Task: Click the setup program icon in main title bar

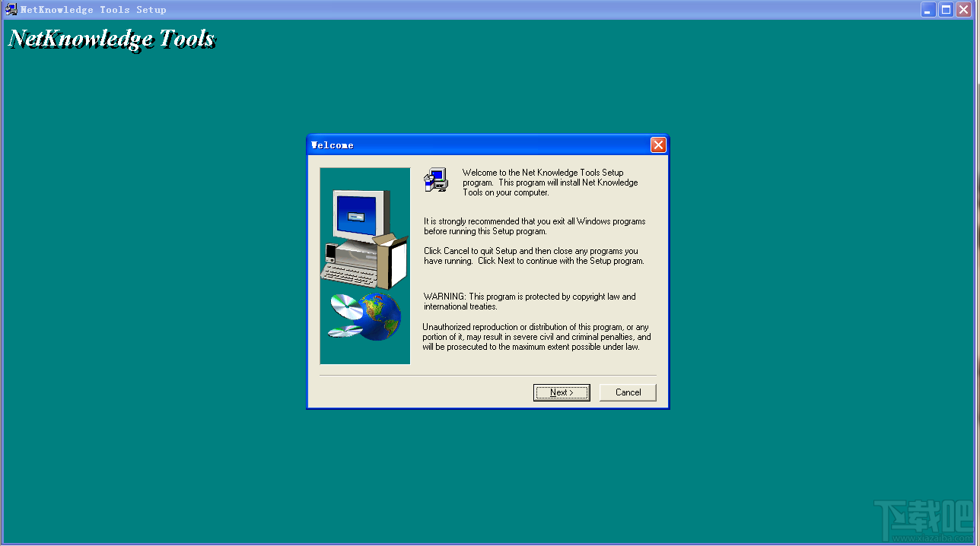Action: pyautogui.click(x=10, y=9)
